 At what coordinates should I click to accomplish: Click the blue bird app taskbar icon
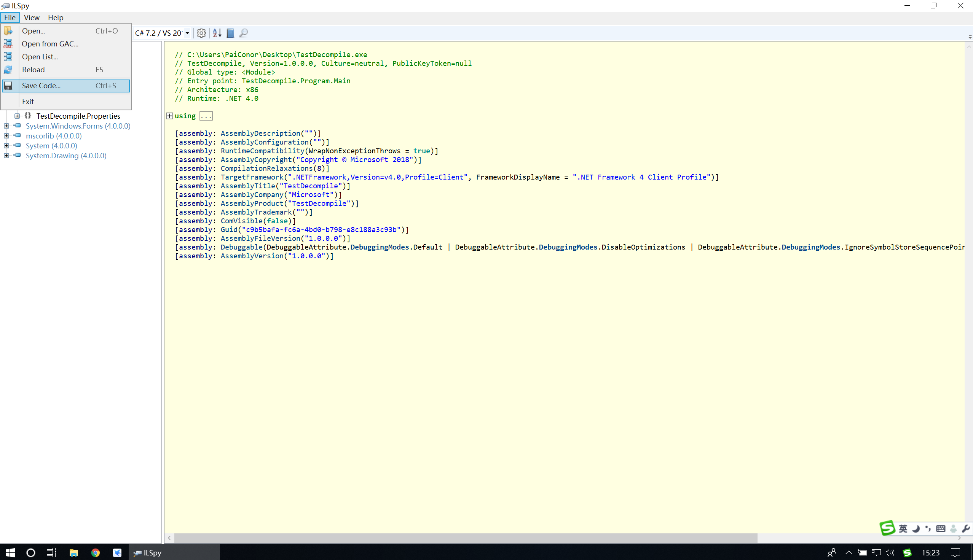(x=117, y=553)
